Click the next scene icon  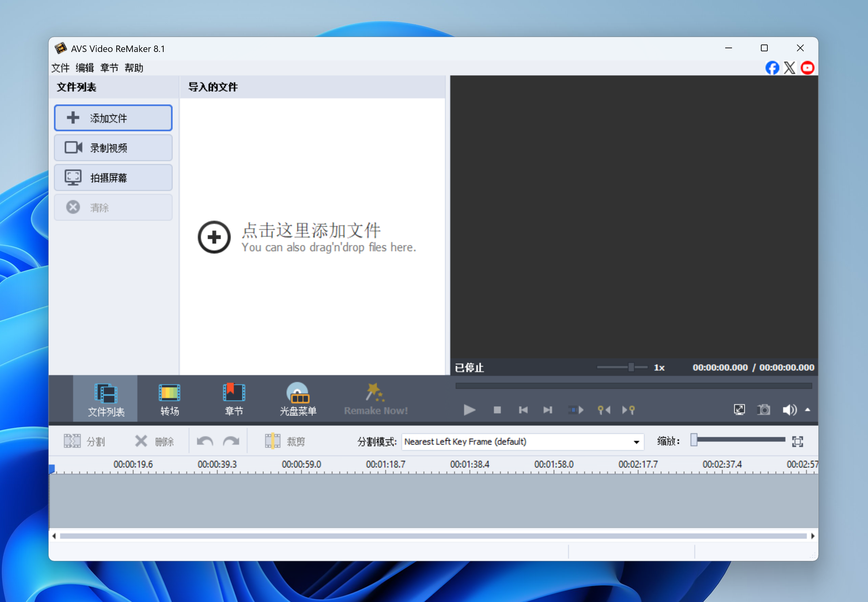point(576,410)
